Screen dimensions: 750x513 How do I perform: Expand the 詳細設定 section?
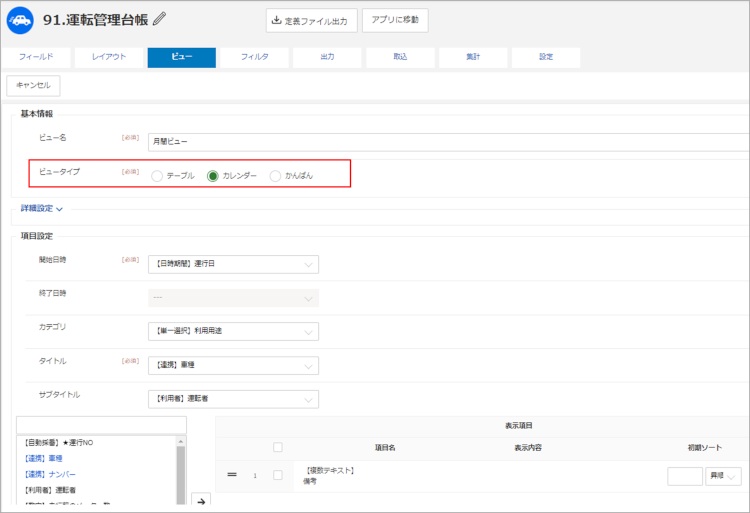click(x=42, y=208)
